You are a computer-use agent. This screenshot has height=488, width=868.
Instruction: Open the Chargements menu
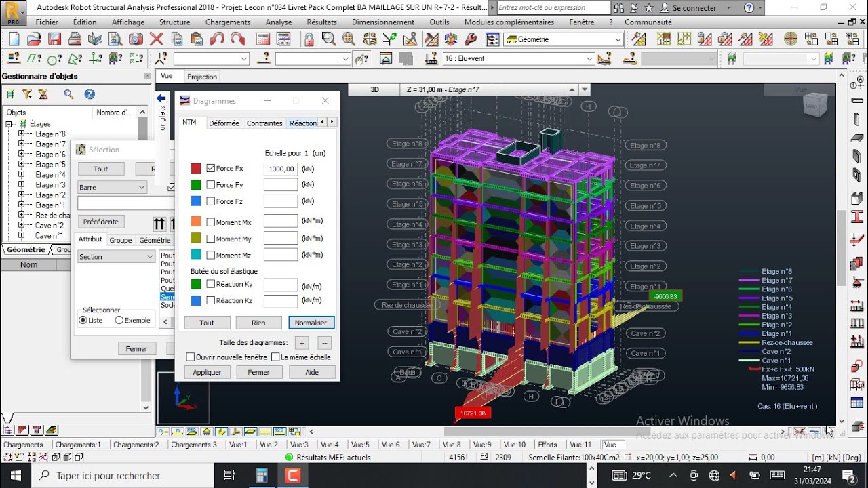click(228, 22)
